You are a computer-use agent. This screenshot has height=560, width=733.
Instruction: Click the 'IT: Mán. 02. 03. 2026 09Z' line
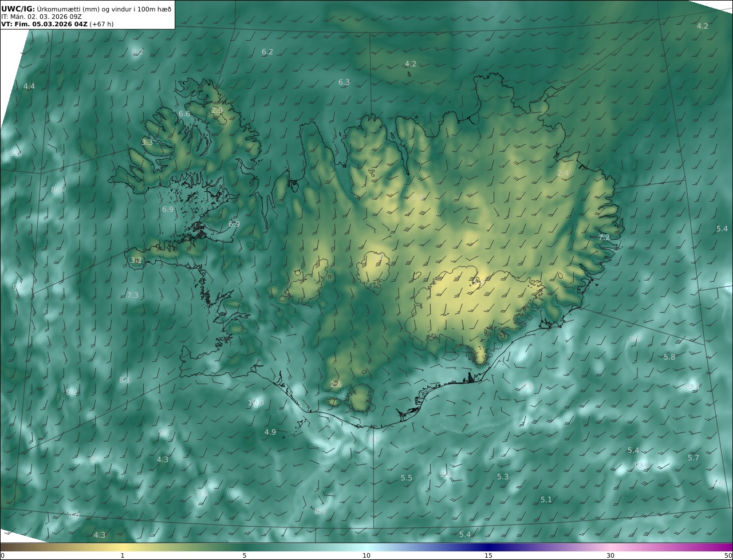pos(42,17)
